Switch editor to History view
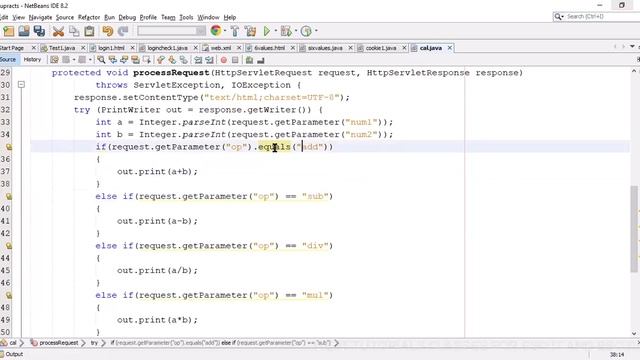The height and width of the screenshot is (360, 640). [x=32, y=60]
